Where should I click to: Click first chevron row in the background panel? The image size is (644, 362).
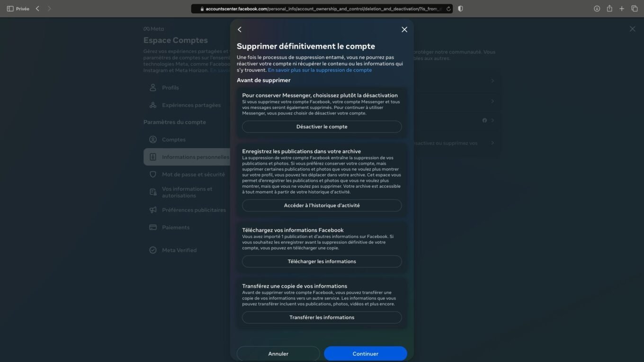coord(492,81)
